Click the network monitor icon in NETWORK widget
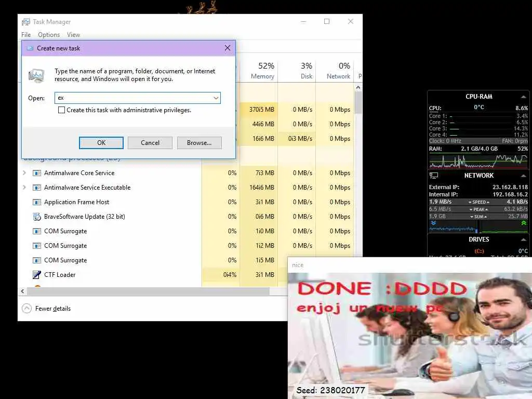Viewport: 532px width, 399px height. point(434,176)
